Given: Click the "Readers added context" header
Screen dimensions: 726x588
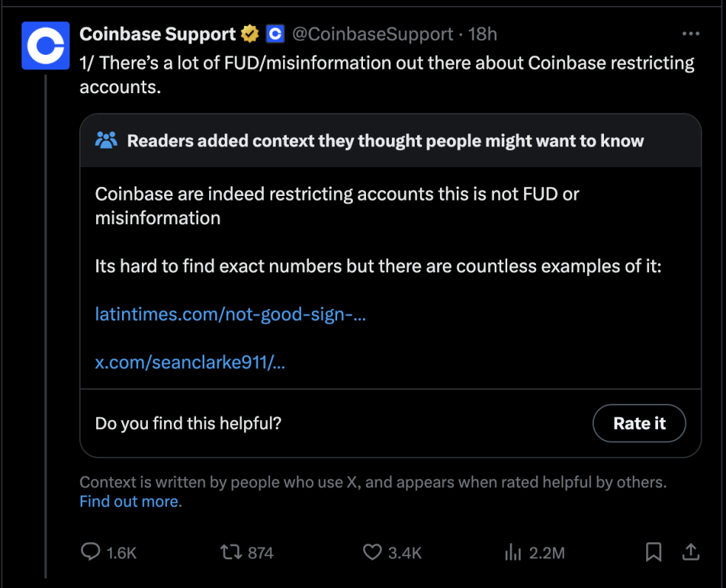Looking at the screenshot, I should coord(385,141).
